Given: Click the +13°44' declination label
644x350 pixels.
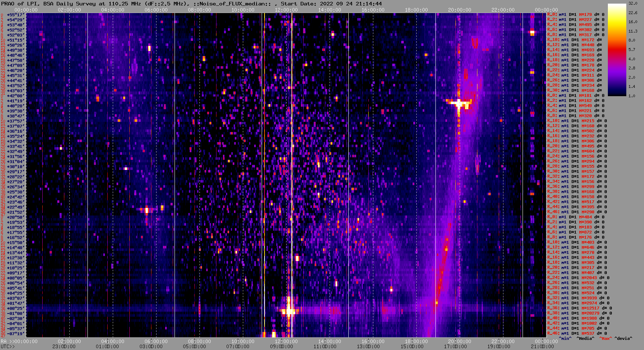Looking at the screenshot, I should (x=15, y=252).
